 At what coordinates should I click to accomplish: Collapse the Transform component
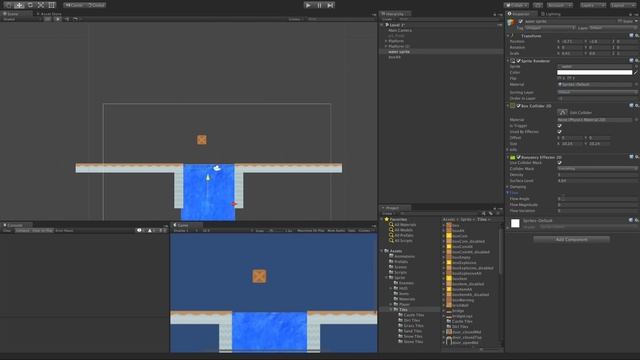pos(508,36)
